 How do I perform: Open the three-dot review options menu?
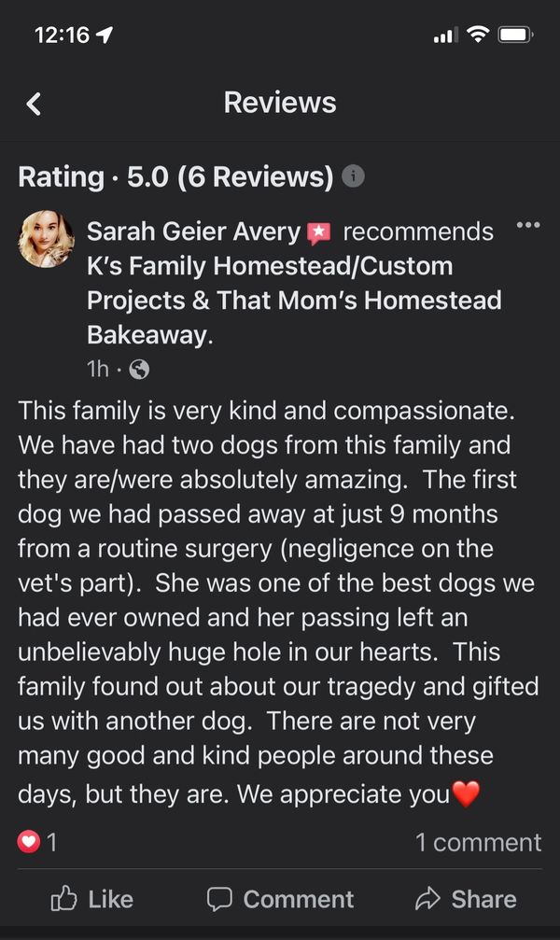(528, 226)
